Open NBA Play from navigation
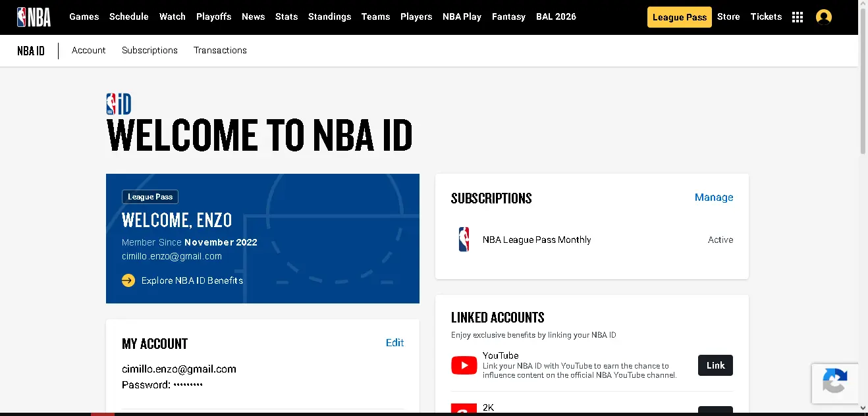This screenshot has height=416, width=868. (x=462, y=16)
